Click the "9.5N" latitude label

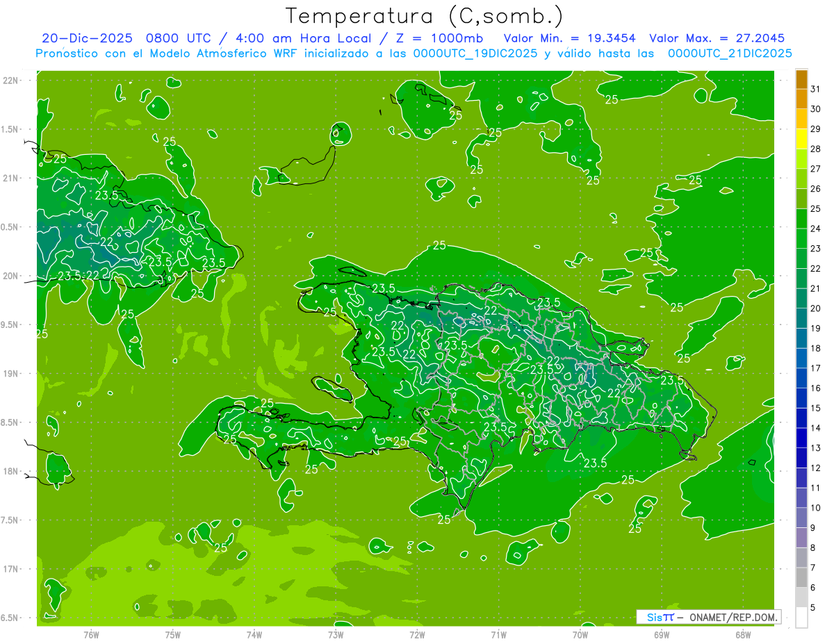pyautogui.click(x=10, y=324)
